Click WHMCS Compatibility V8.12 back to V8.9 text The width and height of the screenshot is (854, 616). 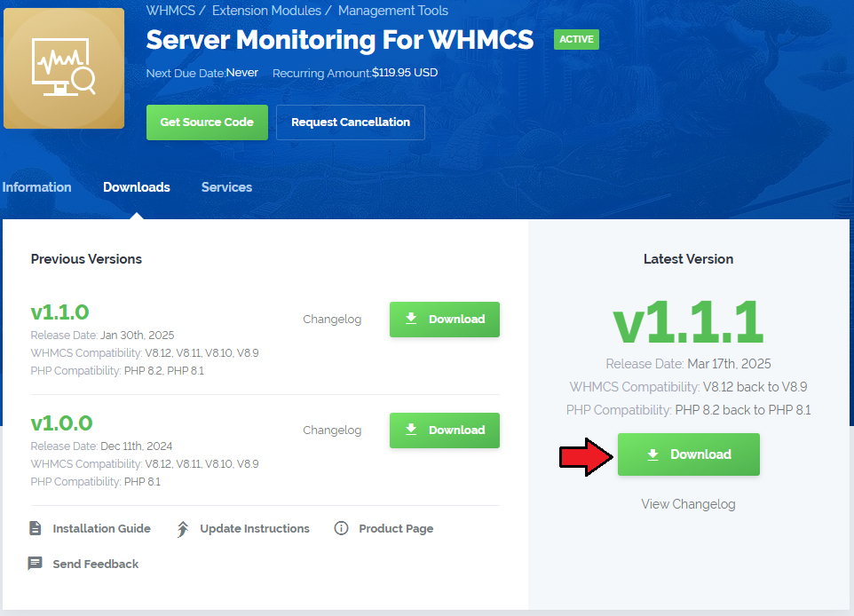click(688, 387)
